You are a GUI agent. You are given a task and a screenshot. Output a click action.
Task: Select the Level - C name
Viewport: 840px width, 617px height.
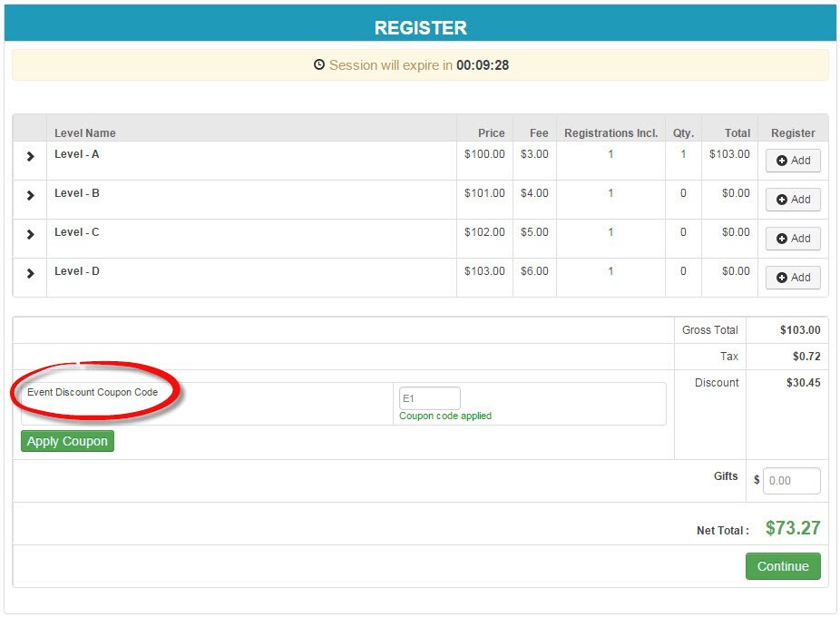click(76, 232)
